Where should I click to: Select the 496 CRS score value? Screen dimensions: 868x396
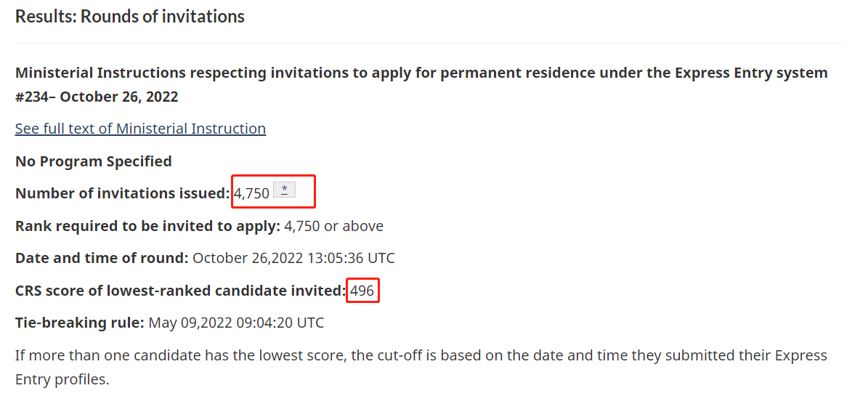coord(362,290)
